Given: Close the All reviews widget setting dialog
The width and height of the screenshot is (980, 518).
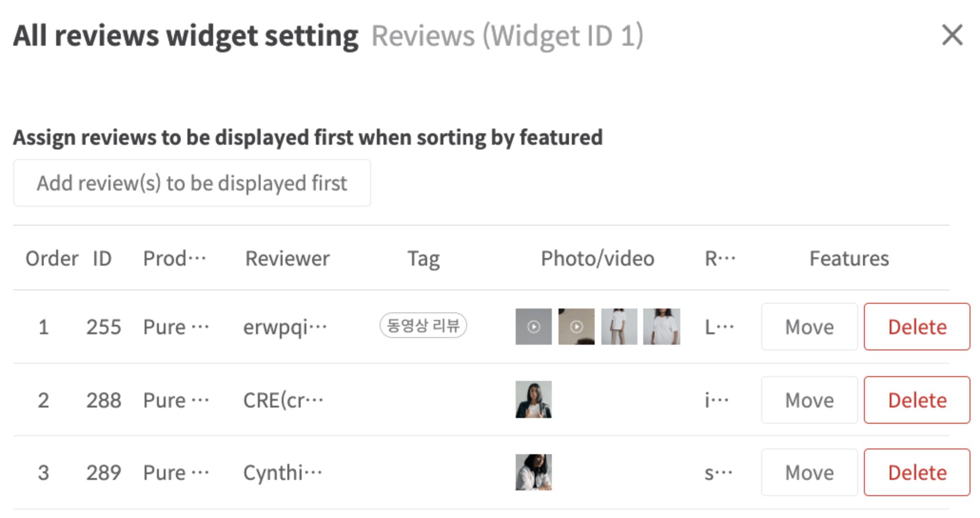Looking at the screenshot, I should [952, 35].
